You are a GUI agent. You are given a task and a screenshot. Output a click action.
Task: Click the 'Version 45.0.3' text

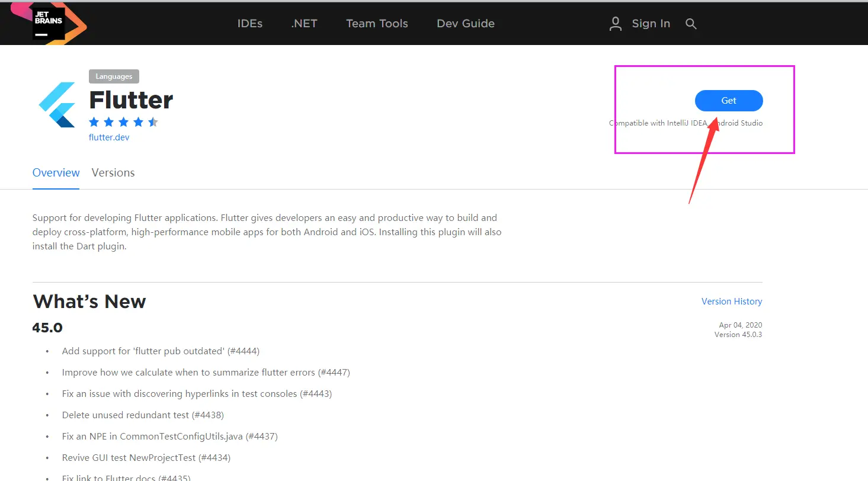pyautogui.click(x=738, y=335)
